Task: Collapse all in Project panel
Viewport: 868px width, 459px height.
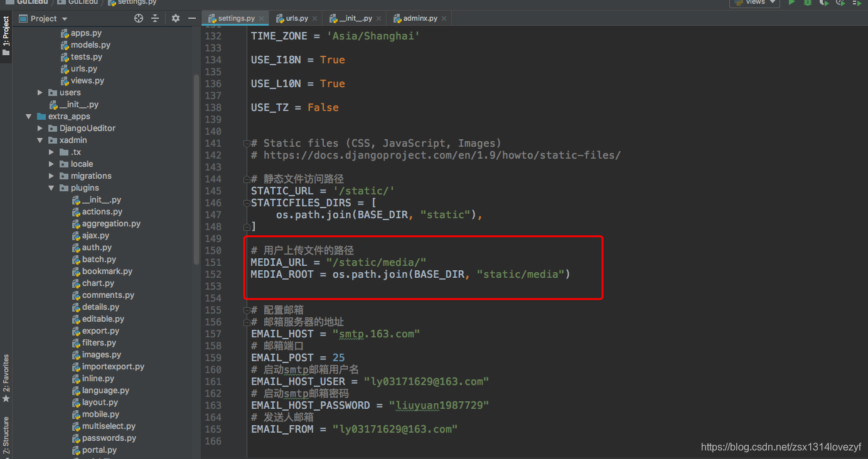Action: click(x=155, y=19)
